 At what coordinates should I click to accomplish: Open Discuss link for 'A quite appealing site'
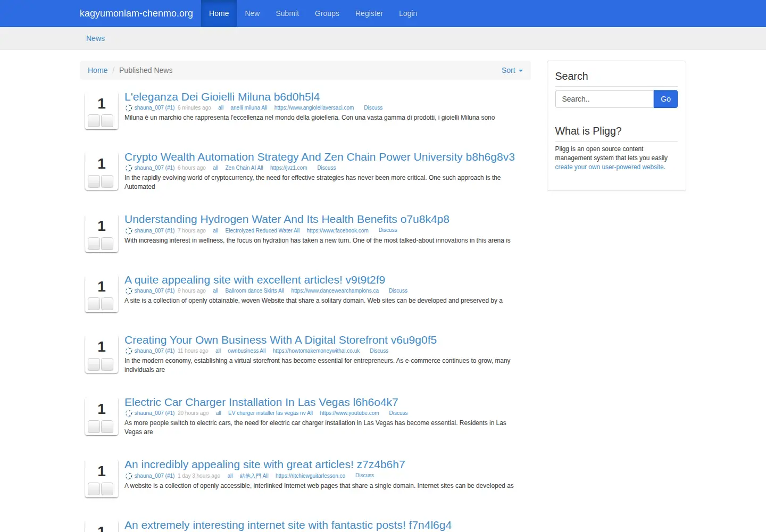[398, 291]
